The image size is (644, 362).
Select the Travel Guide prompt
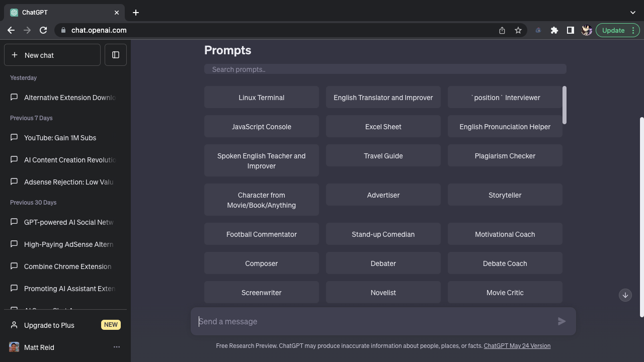click(x=383, y=155)
